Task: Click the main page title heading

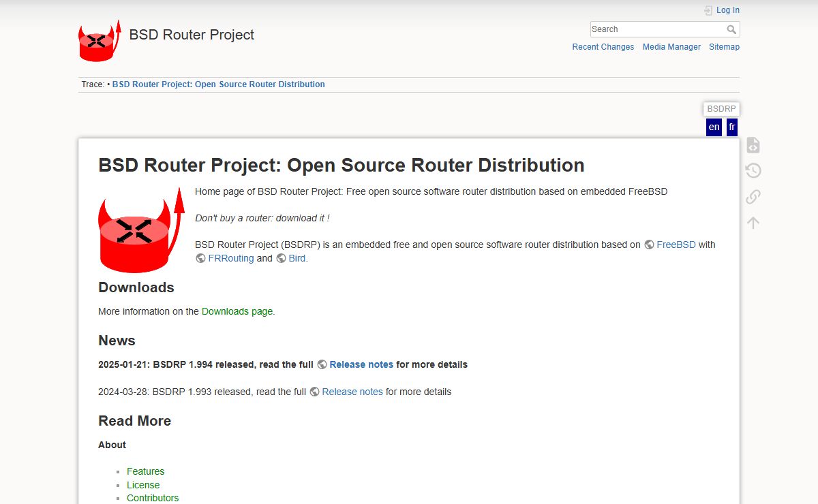Action: click(x=342, y=166)
